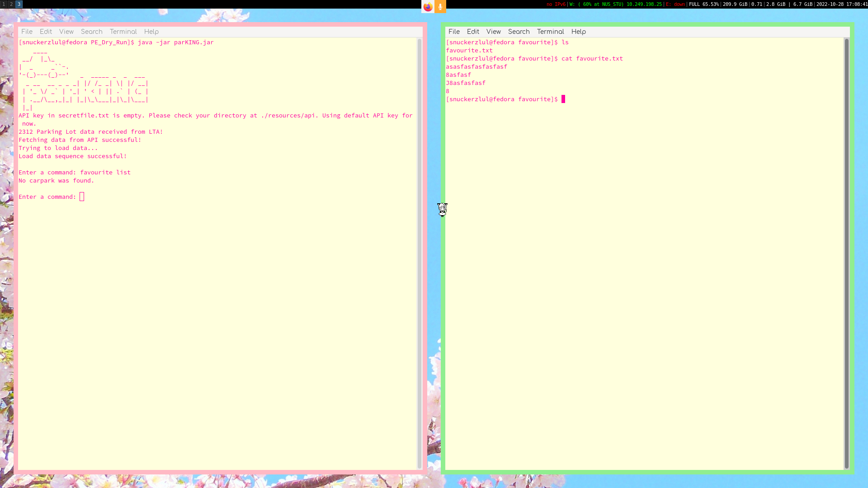Click the blinking cursor in the right terminal
The image size is (868, 488).
(563, 99)
